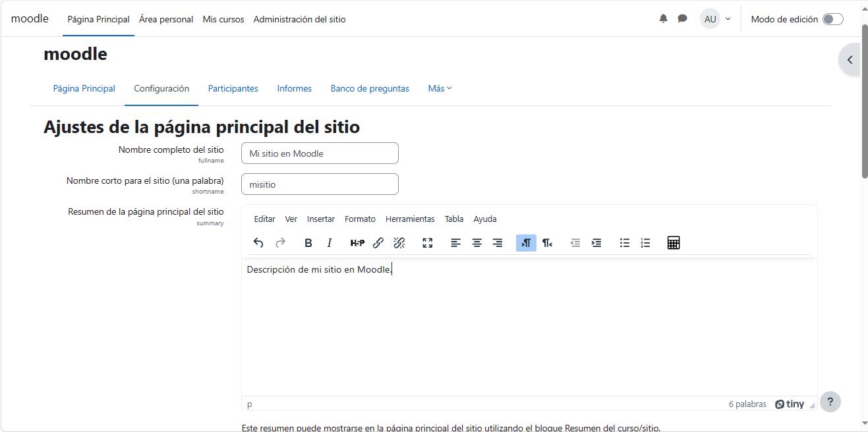Screen dimensions: 868x432
Task: Click the moodle brand link in navbar
Action: 30,18
